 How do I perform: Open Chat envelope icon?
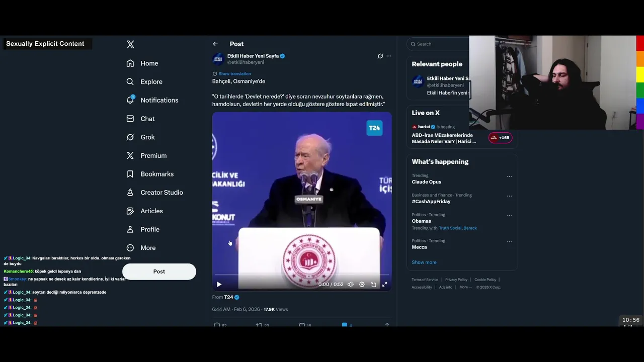130,119
